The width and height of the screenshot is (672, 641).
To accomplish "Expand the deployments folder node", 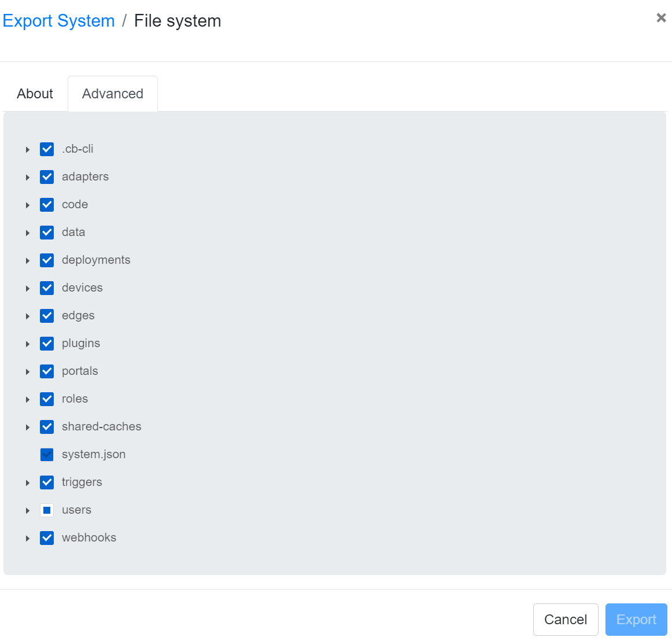I will [27, 261].
